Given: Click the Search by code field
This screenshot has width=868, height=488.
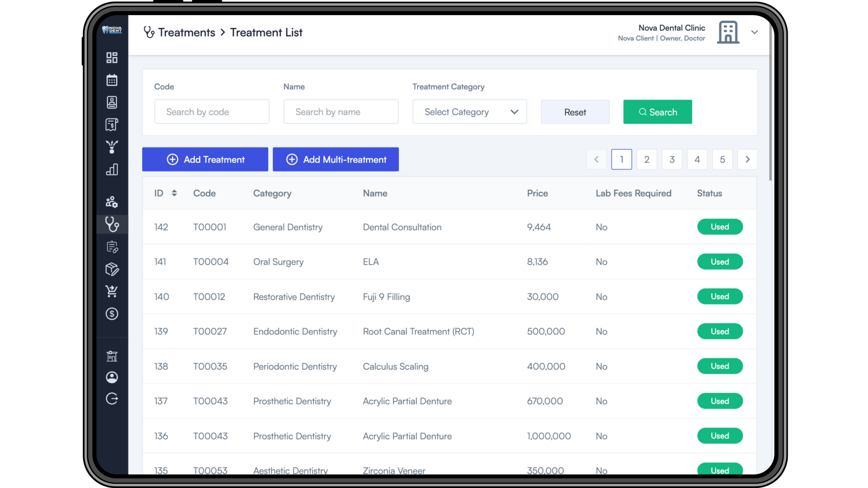Looking at the screenshot, I should [212, 112].
